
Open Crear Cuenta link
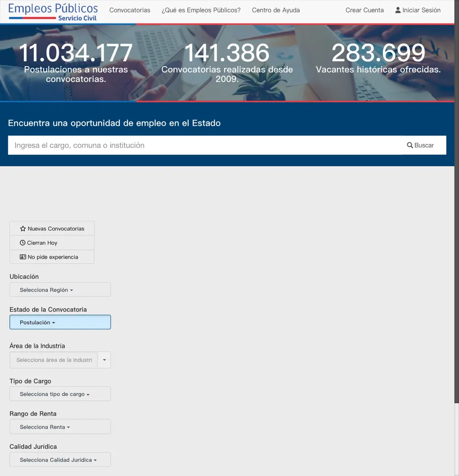click(x=364, y=10)
